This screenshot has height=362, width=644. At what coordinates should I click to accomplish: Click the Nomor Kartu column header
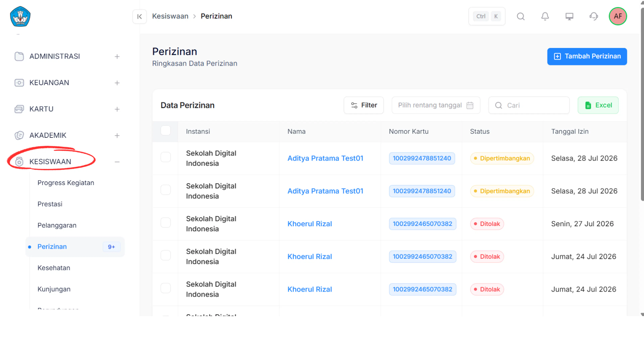pos(409,132)
